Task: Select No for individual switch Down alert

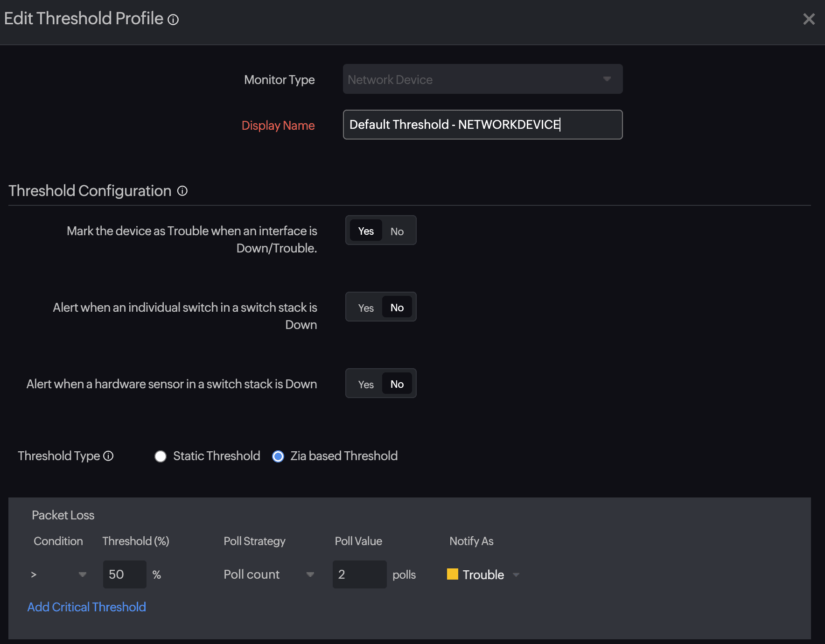Action: [x=397, y=308]
